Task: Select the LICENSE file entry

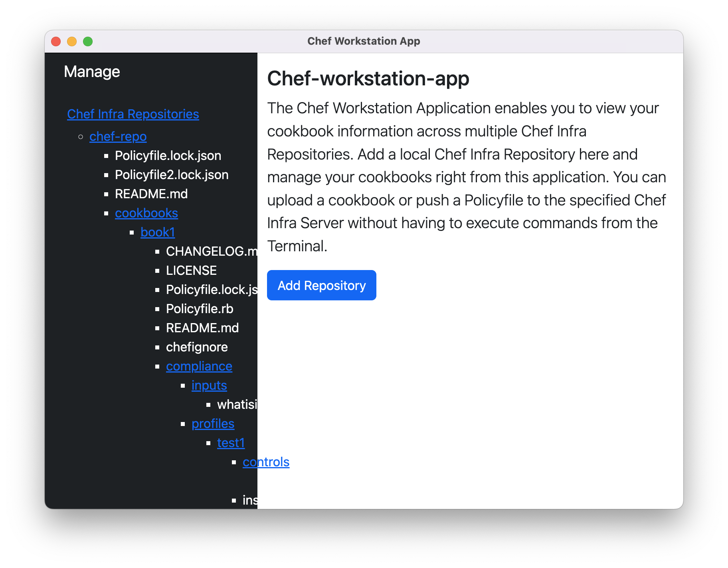Action: (x=191, y=270)
